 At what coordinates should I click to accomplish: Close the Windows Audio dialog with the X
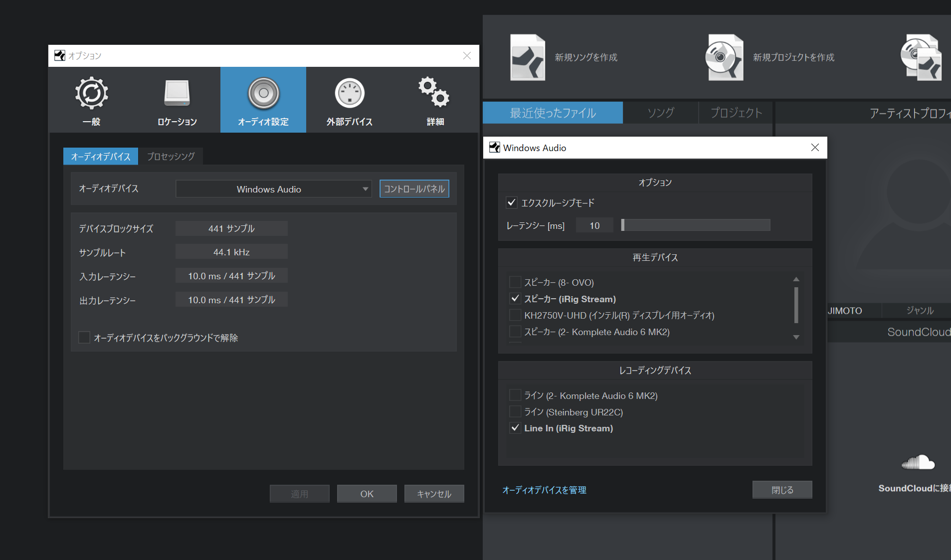815,148
